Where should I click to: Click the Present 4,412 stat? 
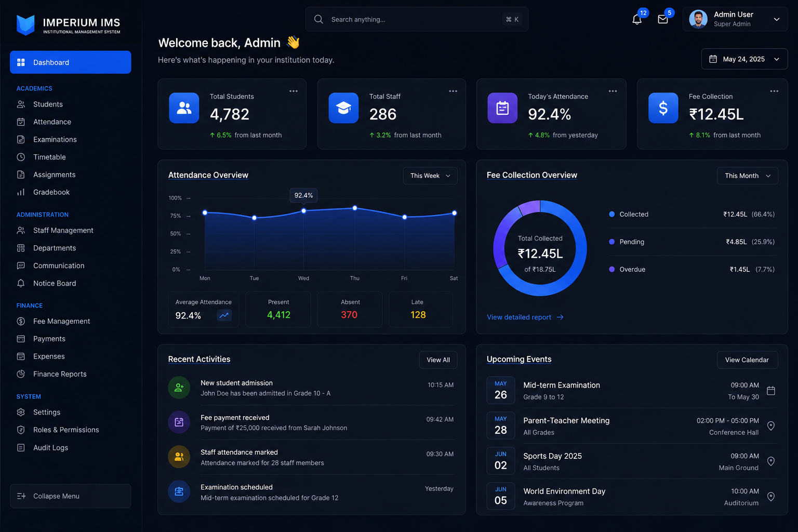(278, 309)
